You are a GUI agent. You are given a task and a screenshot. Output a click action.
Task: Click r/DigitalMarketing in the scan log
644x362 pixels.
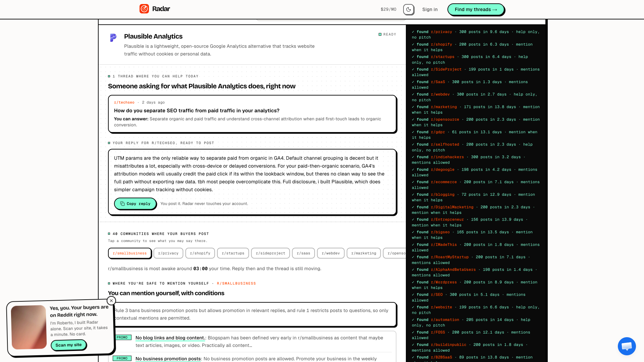coord(452,207)
